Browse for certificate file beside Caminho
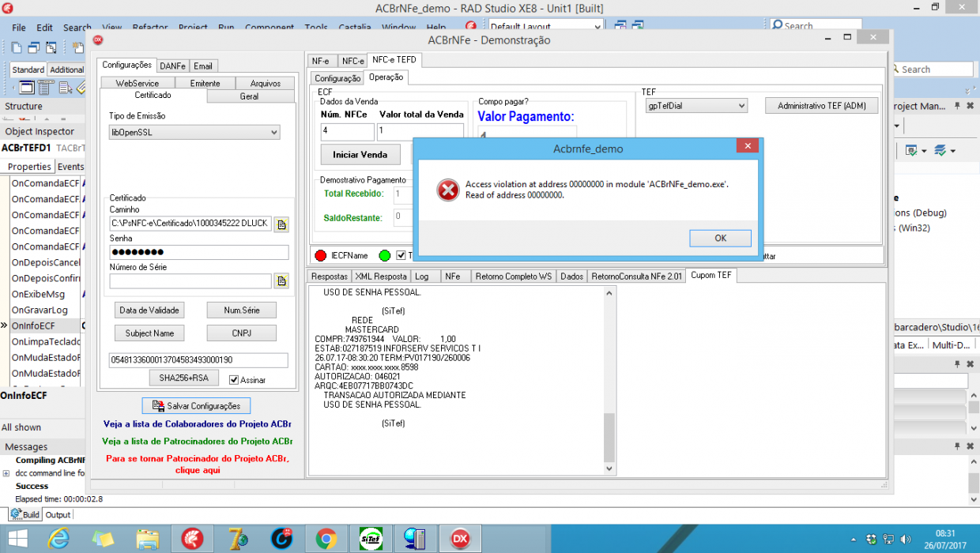Image resolution: width=980 pixels, height=553 pixels. point(281,224)
